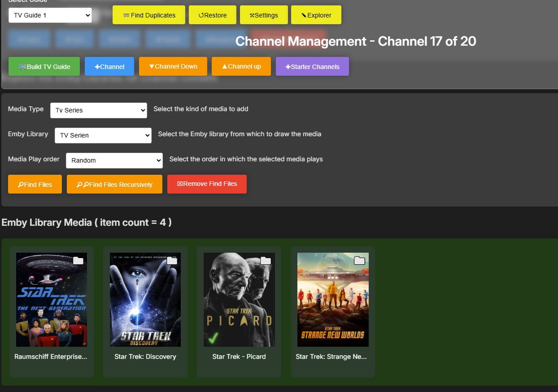558x392 pixels.
Task: Click 'Select the kind of media to add' text
Action: [201, 109]
